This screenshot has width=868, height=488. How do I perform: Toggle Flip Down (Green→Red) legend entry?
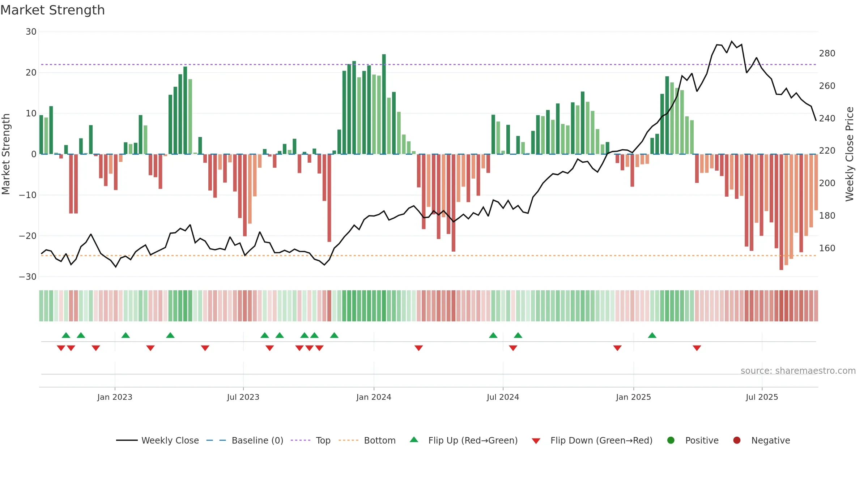592,440
